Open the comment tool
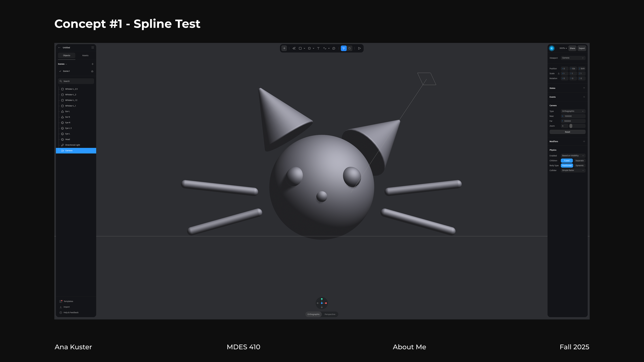Viewport: 644px width, 362px height. [x=334, y=48]
